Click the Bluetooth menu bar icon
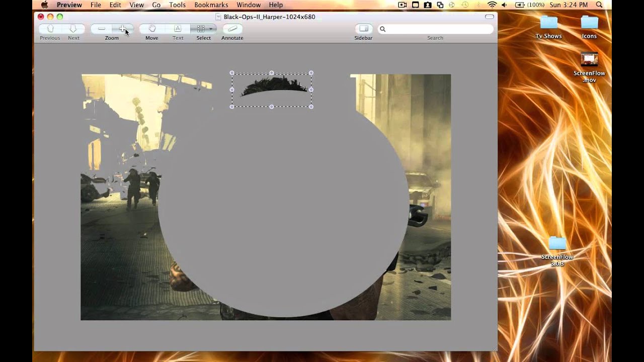The image size is (644, 362). coord(478,5)
